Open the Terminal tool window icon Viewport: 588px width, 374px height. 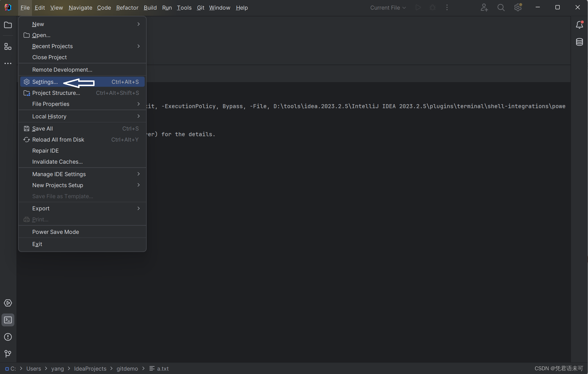(8, 320)
